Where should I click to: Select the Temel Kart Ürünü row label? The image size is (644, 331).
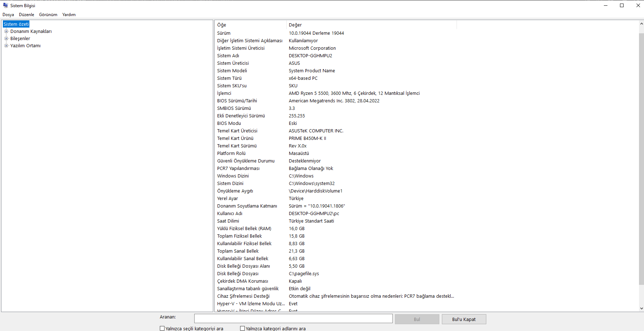[x=235, y=138]
